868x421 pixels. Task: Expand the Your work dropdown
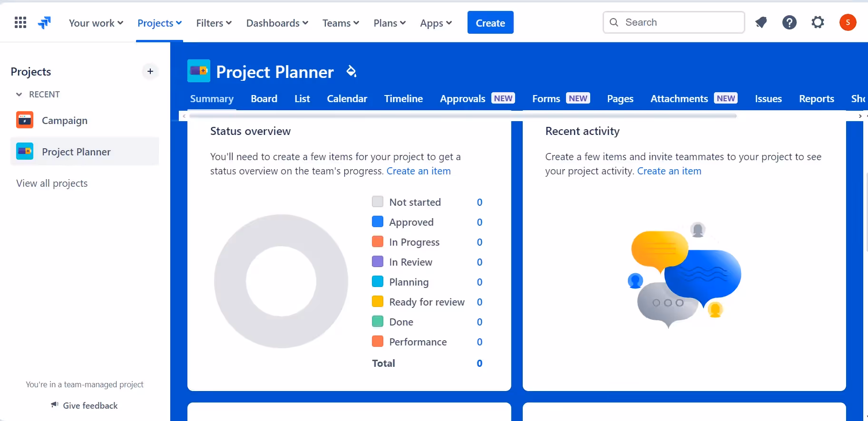[96, 23]
